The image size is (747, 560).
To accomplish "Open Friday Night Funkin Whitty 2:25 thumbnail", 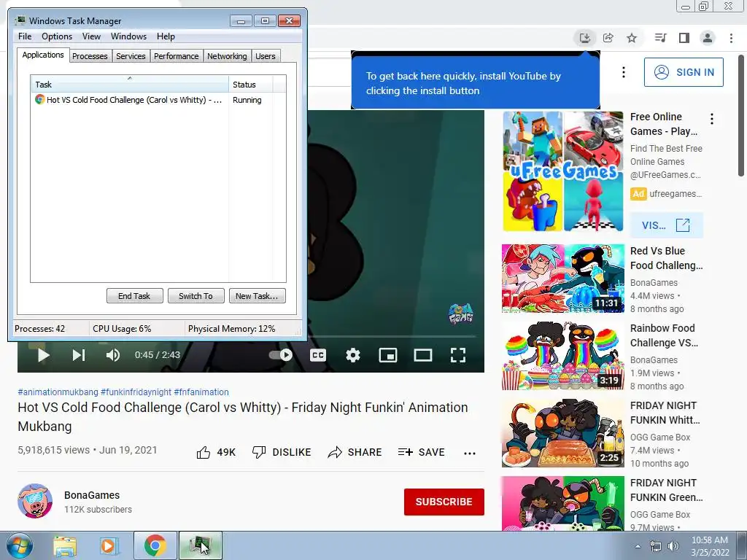I will click(x=562, y=433).
